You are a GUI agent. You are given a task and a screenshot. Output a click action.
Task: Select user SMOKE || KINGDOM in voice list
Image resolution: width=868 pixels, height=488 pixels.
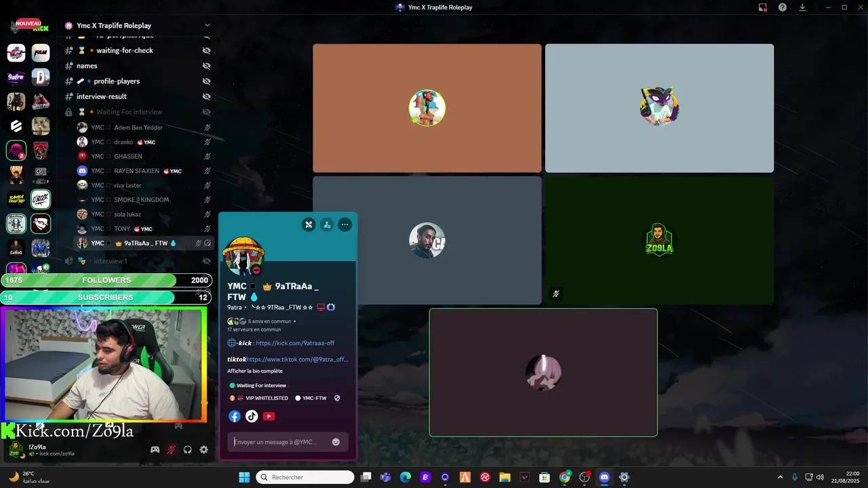click(143, 200)
